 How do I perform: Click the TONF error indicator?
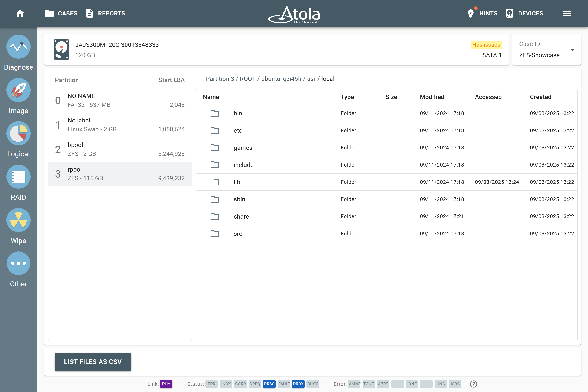[x=369, y=384]
